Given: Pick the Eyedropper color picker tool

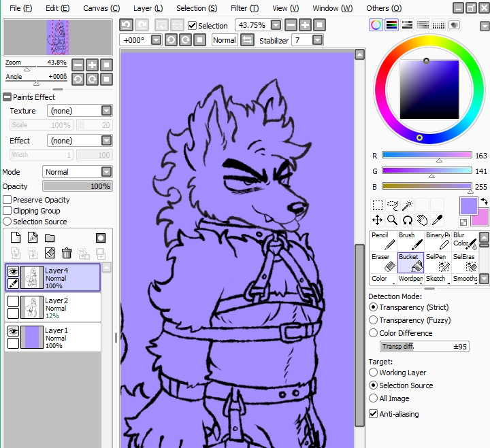Looking at the screenshot, I should [x=438, y=220].
